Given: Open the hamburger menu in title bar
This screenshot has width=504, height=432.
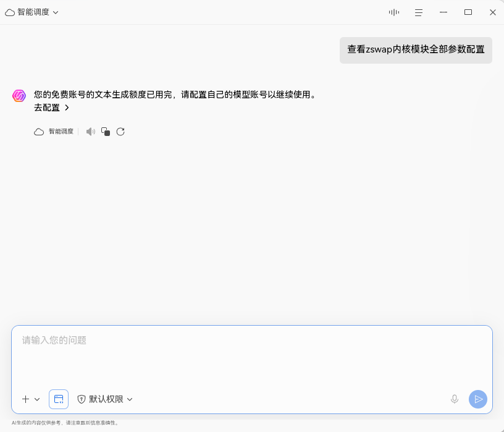Looking at the screenshot, I should coord(419,12).
